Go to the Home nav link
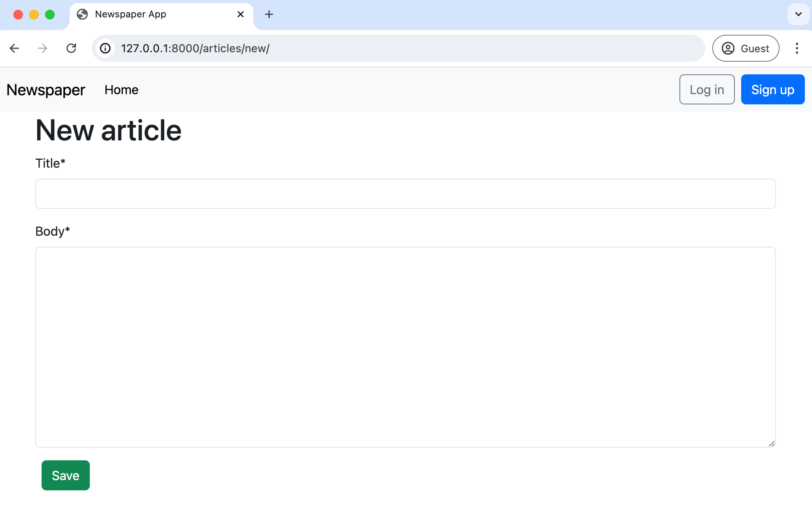This screenshot has width=812, height=522. 121,90
